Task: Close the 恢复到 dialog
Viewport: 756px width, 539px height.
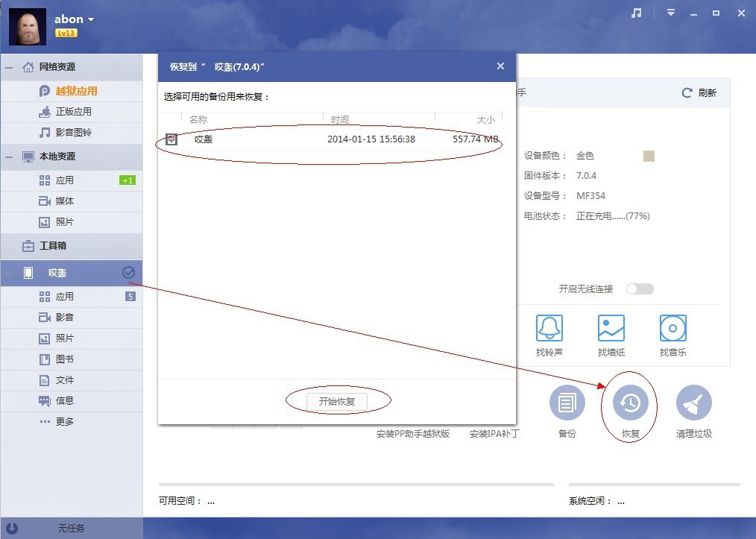Action: 500,66
